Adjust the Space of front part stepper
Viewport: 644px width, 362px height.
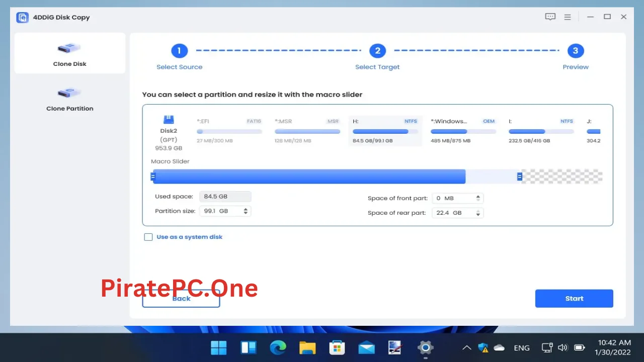click(x=478, y=199)
